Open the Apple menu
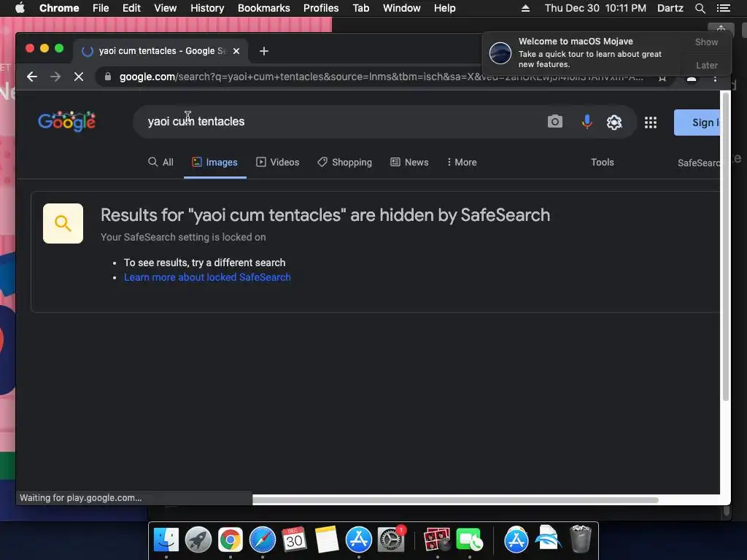This screenshot has width=747, height=560. pos(20,8)
